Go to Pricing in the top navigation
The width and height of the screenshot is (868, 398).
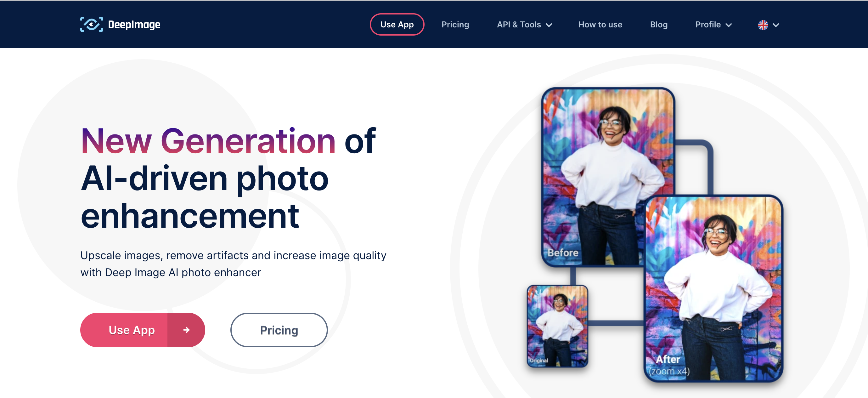pyautogui.click(x=455, y=25)
